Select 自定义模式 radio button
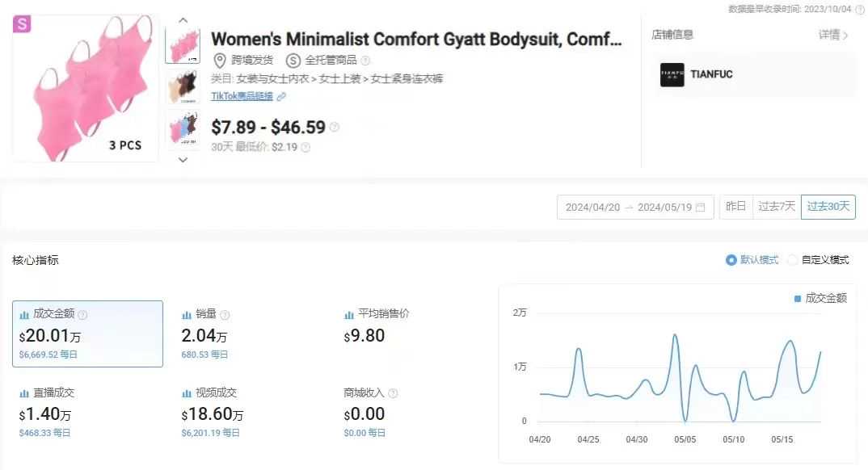Screen dimensions: 868x470 tap(793, 260)
